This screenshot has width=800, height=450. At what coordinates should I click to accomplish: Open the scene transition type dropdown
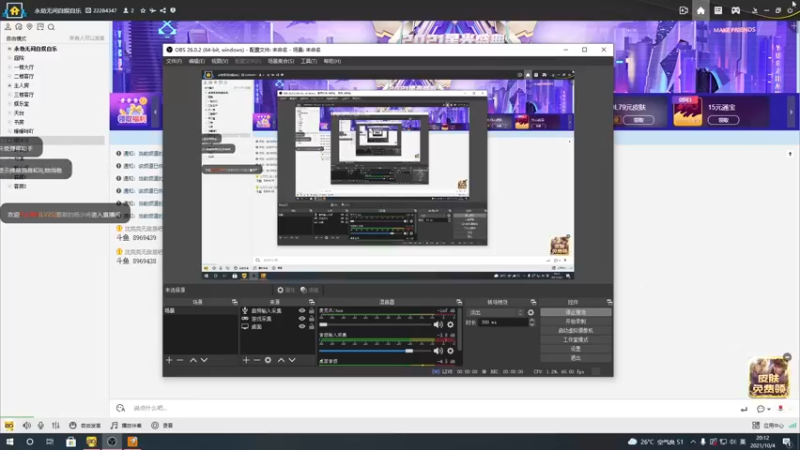tap(496, 312)
